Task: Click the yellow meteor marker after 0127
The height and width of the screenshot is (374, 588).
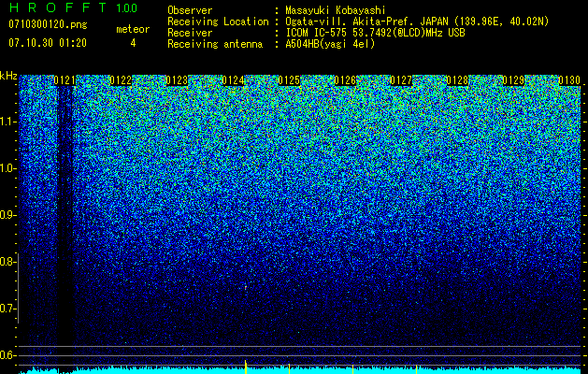Action: point(416,369)
